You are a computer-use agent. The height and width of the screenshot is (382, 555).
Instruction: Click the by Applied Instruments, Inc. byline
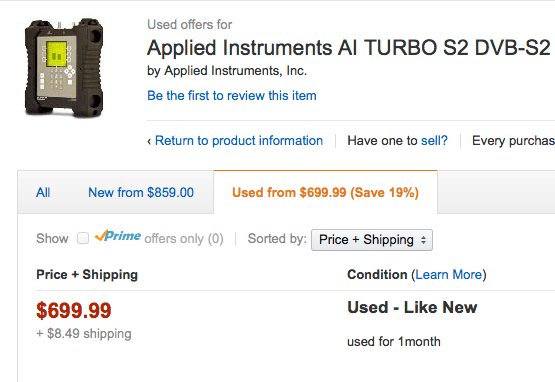click(227, 71)
